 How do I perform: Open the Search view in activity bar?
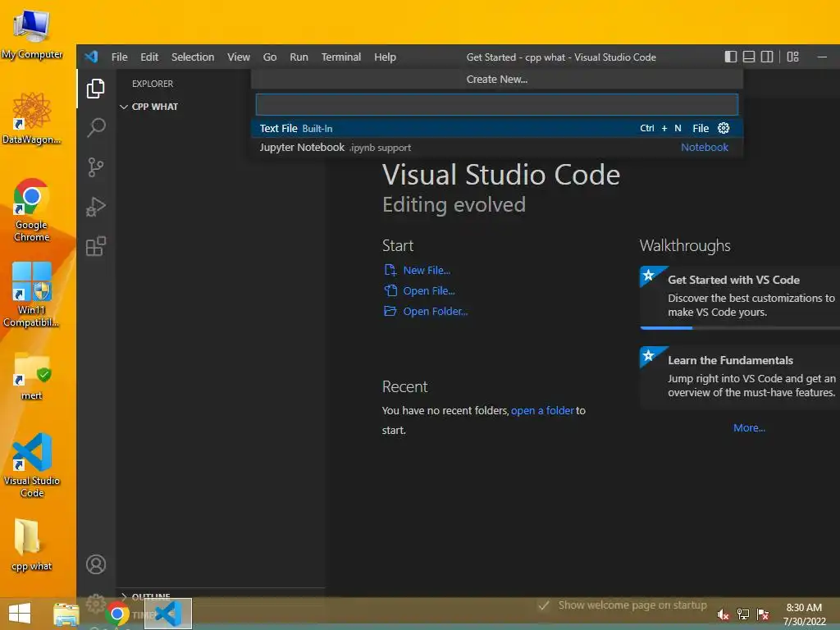(x=96, y=127)
